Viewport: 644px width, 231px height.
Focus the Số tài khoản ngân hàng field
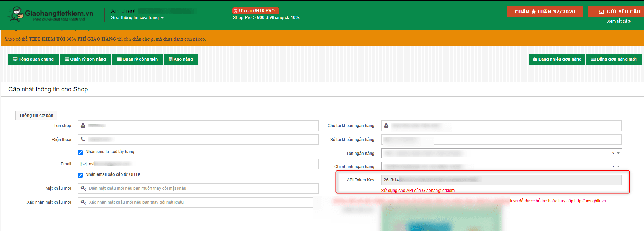point(502,140)
